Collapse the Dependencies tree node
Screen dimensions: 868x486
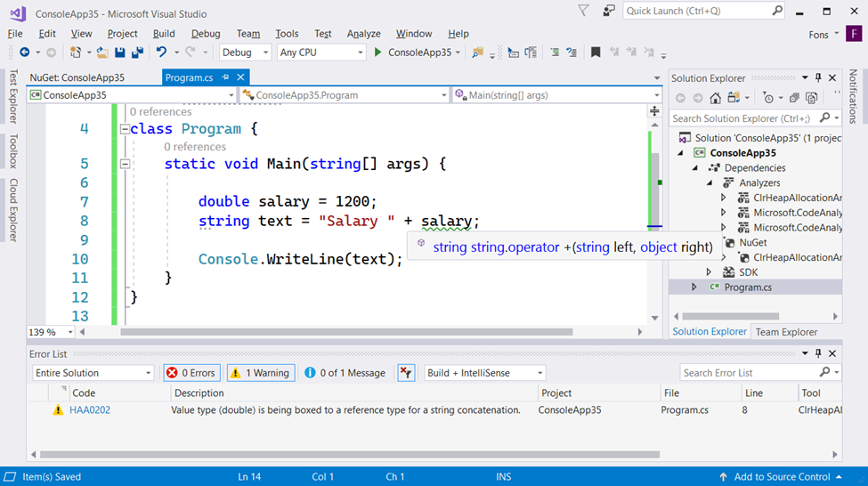click(695, 167)
